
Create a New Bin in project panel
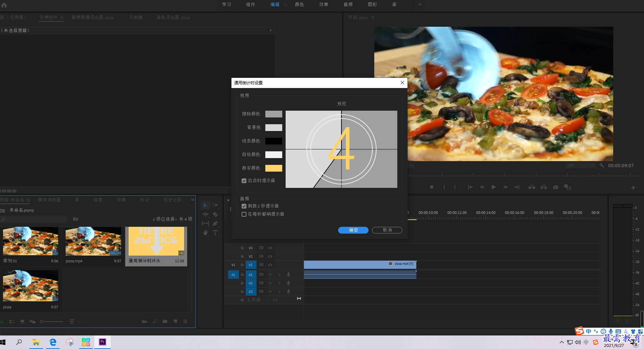(165, 322)
